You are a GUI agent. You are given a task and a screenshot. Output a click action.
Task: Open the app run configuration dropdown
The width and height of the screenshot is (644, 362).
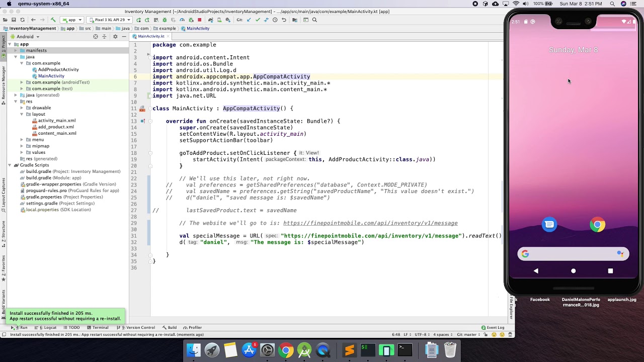[72, 20]
